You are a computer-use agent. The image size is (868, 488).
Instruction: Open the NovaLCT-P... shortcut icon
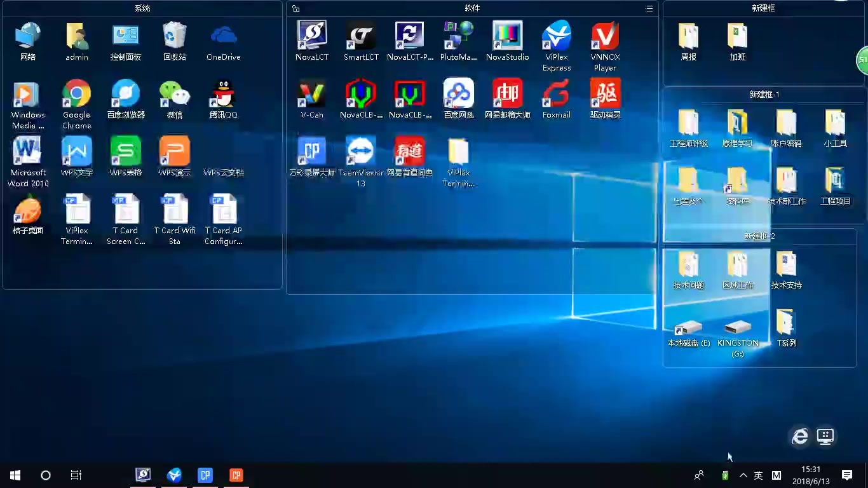click(410, 41)
